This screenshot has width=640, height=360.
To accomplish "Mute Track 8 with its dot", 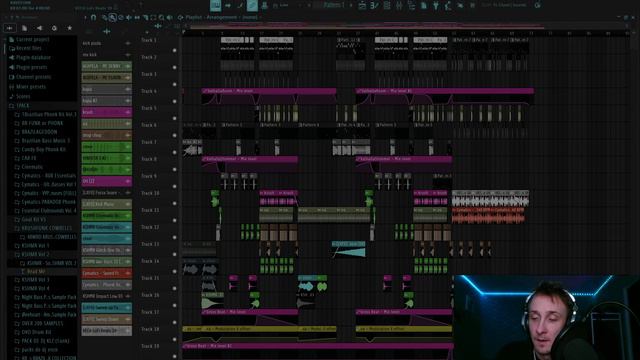I will coord(175,169).
